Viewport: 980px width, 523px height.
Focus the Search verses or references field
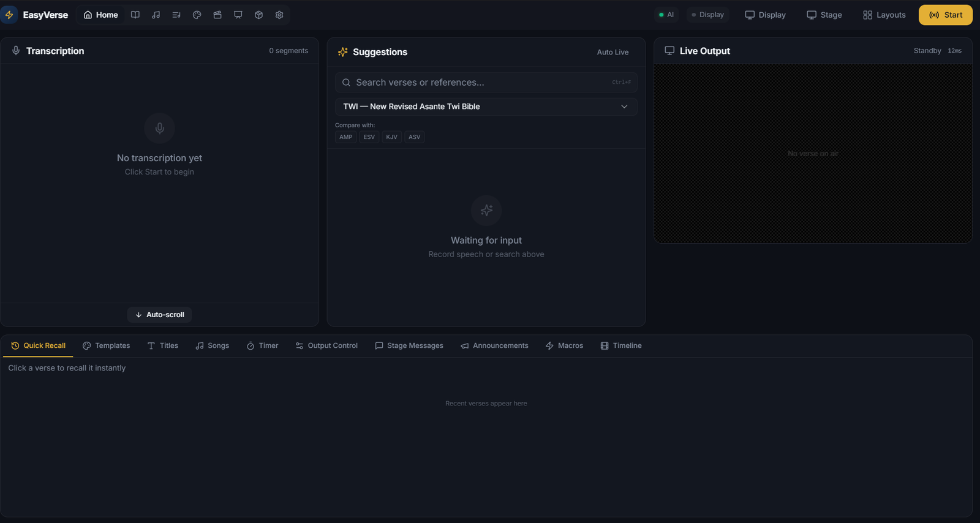coord(481,83)
